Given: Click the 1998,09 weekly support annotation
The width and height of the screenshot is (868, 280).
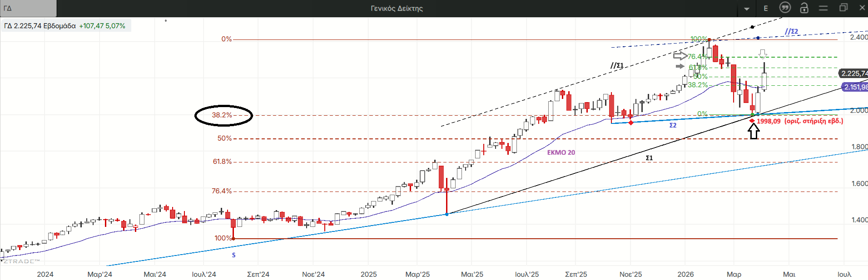Looking at the screenshot, I should tap(799, 121).
